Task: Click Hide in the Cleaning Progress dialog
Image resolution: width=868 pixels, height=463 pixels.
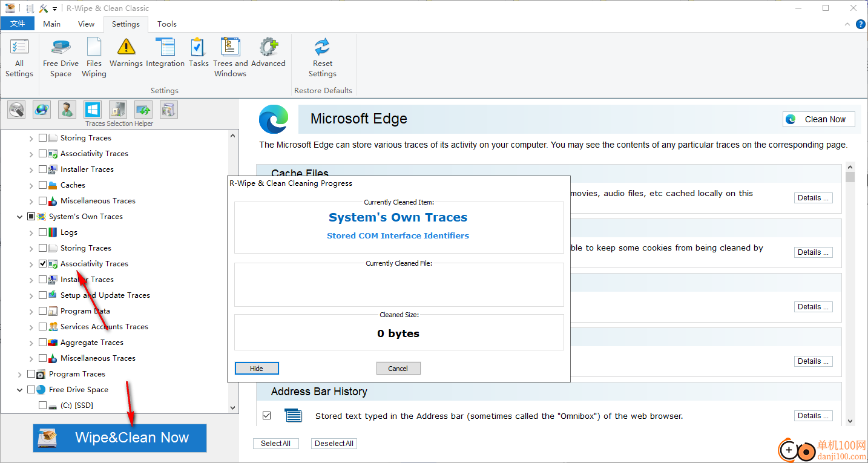Action: (257, 368)
